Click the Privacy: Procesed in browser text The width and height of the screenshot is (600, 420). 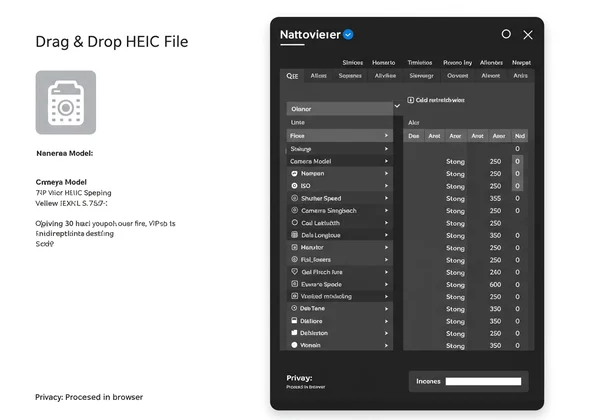tap(89, 397)
